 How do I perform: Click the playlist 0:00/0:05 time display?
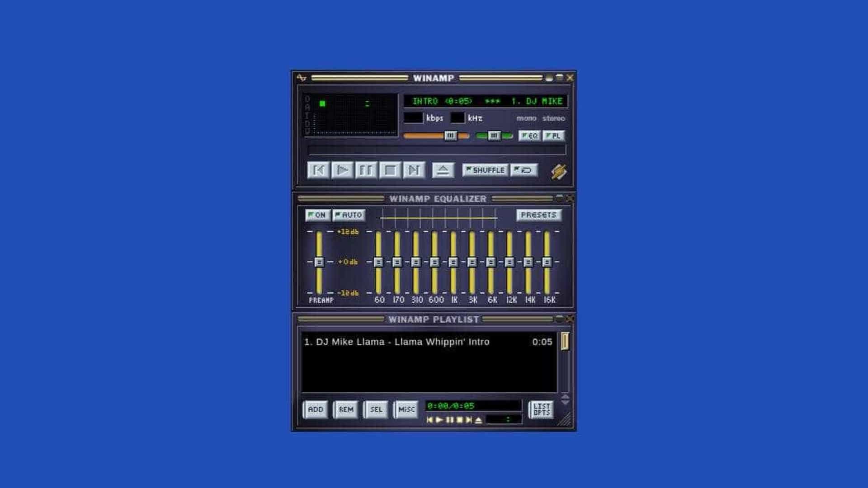coord(473,406)
